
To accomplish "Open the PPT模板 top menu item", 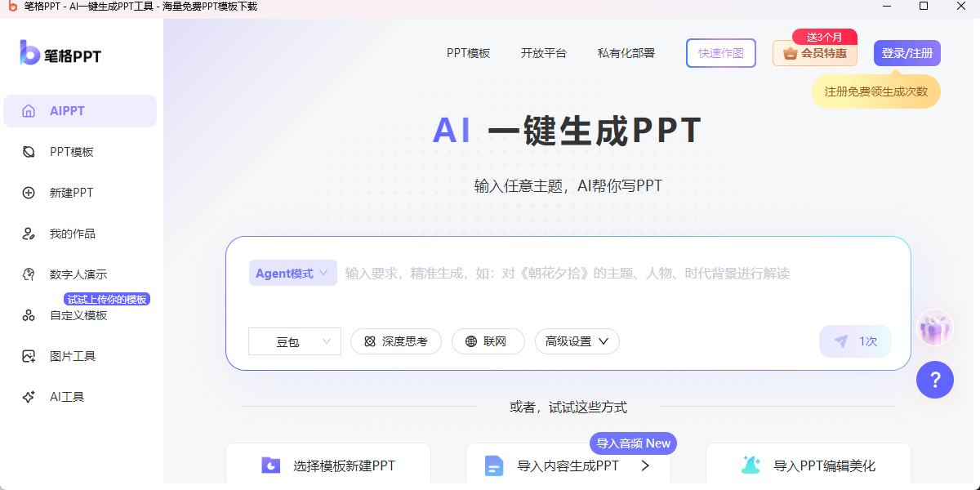I will point(468,53).
